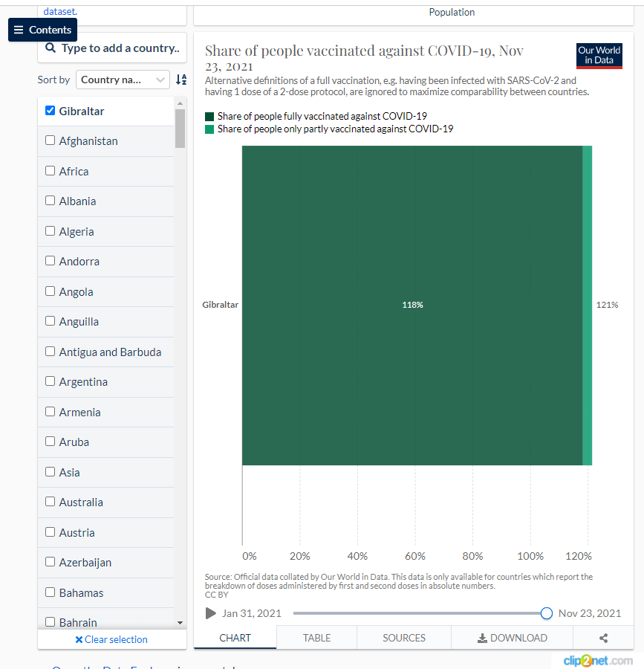Click the dark green fully vaccinated legend swatch
This screenshot has height=669, width=644.
(x=209, y=116)
